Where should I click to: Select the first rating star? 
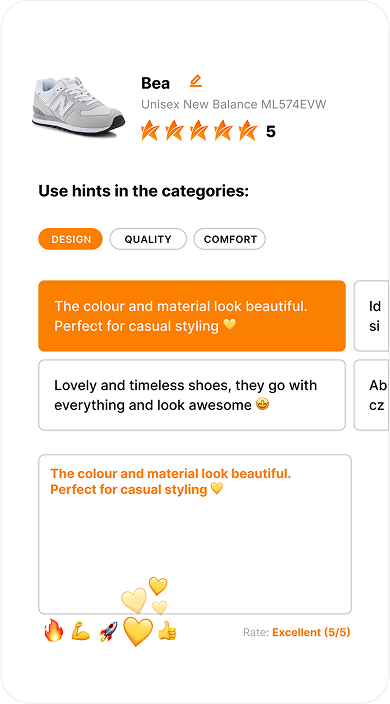pos(149,131)
